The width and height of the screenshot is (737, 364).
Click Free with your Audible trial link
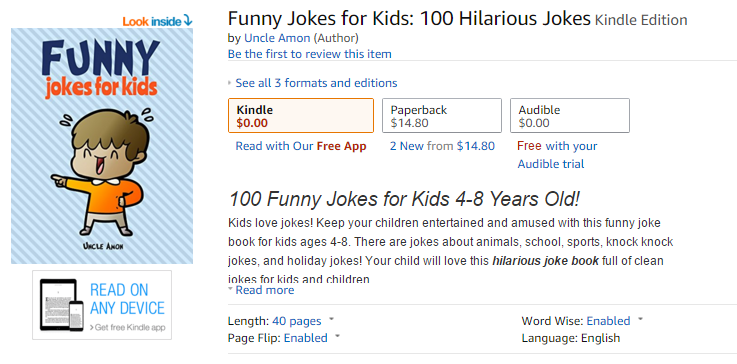pyautogui.click(x=557, y=155)
